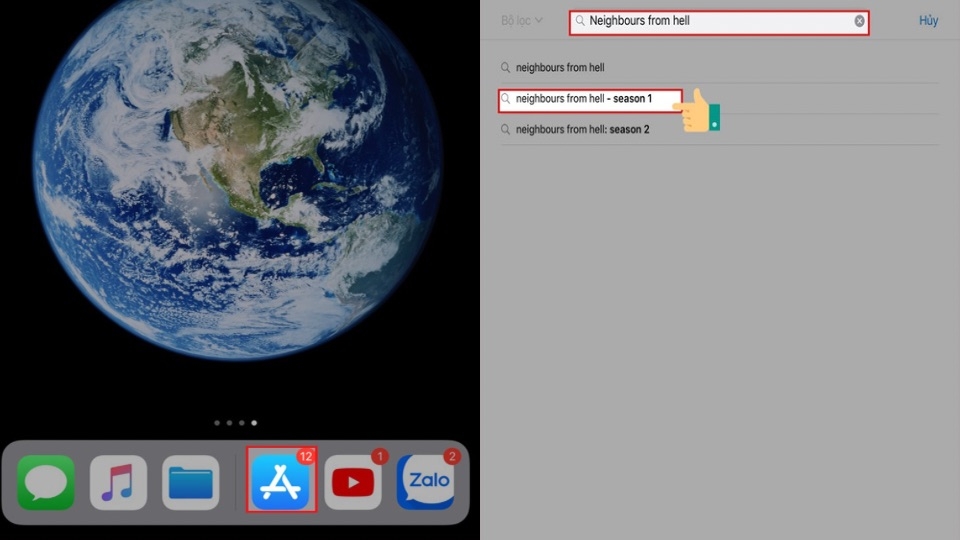Launch the App Store from the dock
This screenshot has height=540, width=960.
(x=281, y=481)
